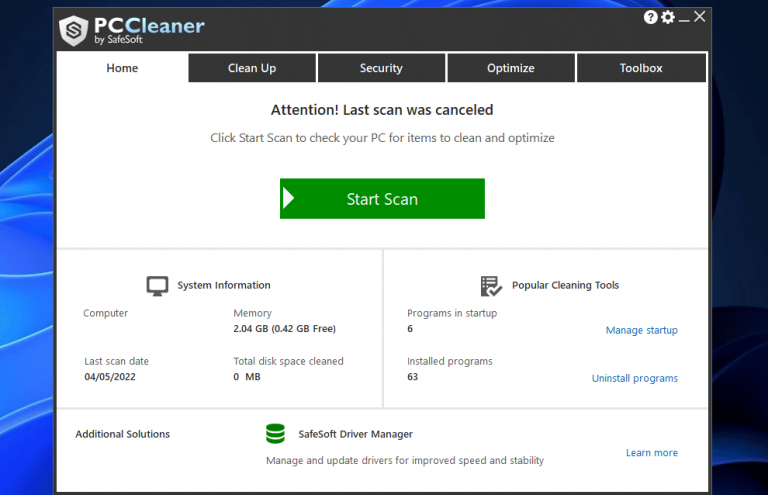This screenshot has width=768, height=495.
Task: Click Learn more for Driver Manager
Action: coord(652,453)
